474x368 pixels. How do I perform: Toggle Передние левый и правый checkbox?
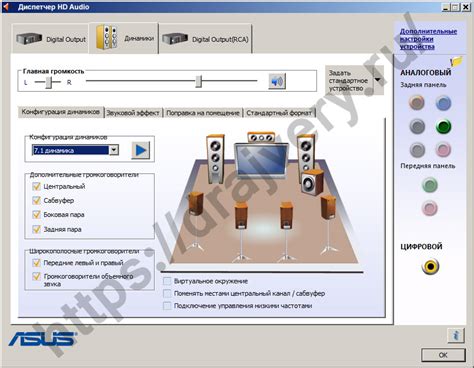[36, 263]
